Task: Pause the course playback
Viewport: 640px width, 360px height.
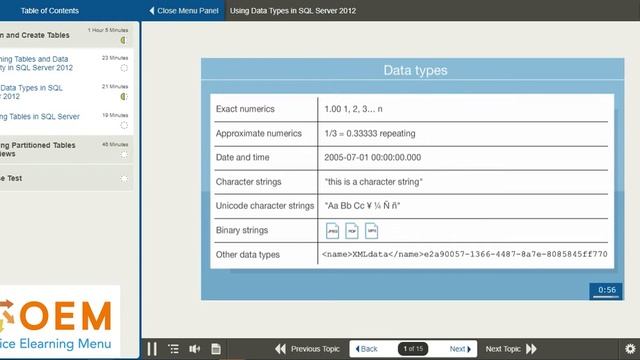Action: click(152, 349)
